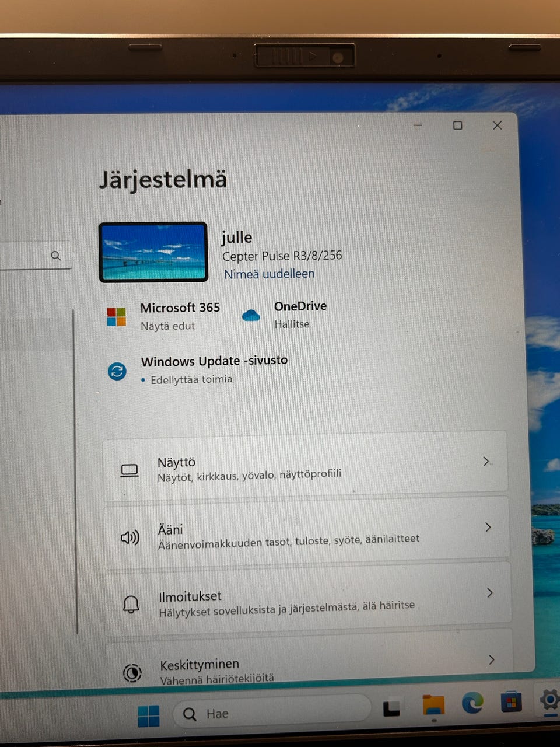Click the text Äänenvoimakkuuden tasot, tuloste, syöte, äänilaitteet
Screen dimensions: 560x747
pos(289,541)
